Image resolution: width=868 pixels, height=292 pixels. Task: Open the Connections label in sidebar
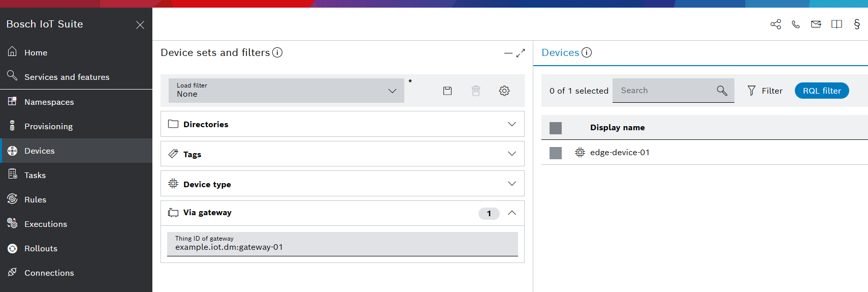[x=49, y=273]
